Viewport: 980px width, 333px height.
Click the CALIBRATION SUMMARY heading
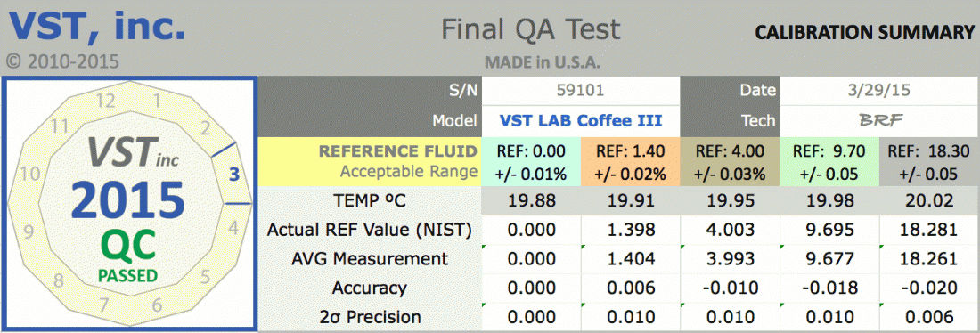pos(865,33)
